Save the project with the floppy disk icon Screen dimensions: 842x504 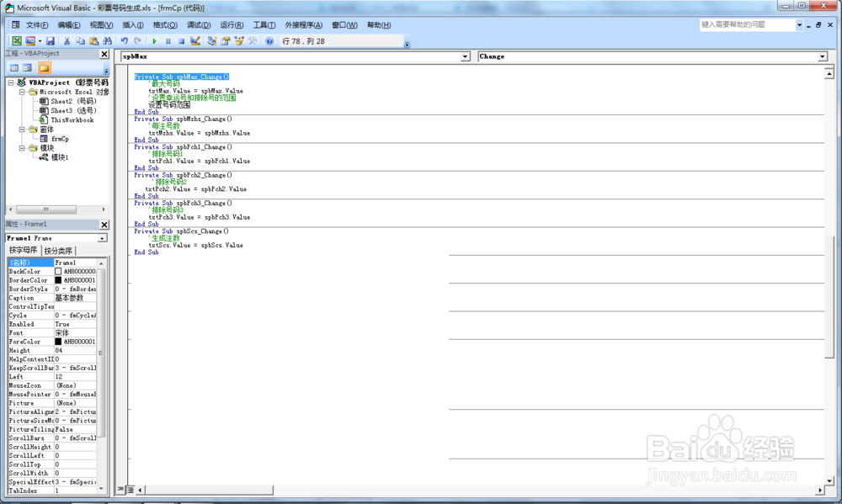pyautogui.click(x=50, y=40)
